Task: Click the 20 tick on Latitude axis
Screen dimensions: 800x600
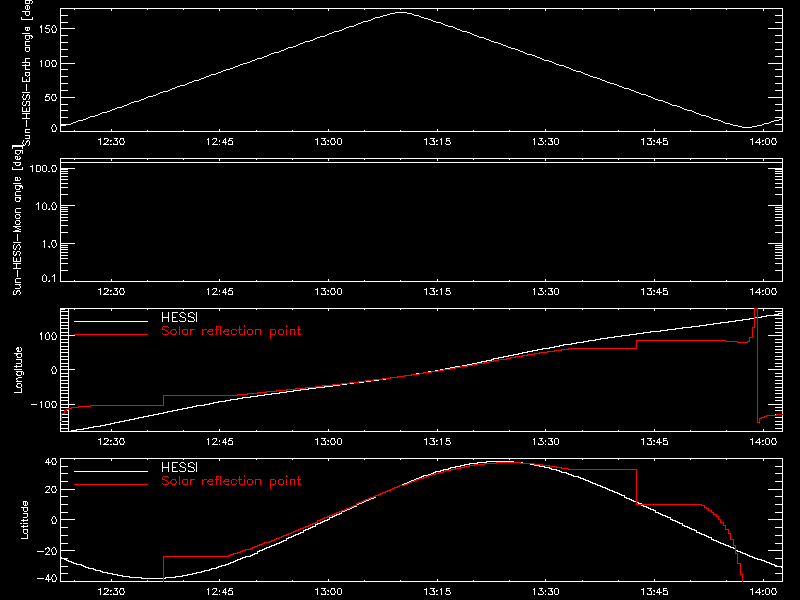Action: [51, 490]
